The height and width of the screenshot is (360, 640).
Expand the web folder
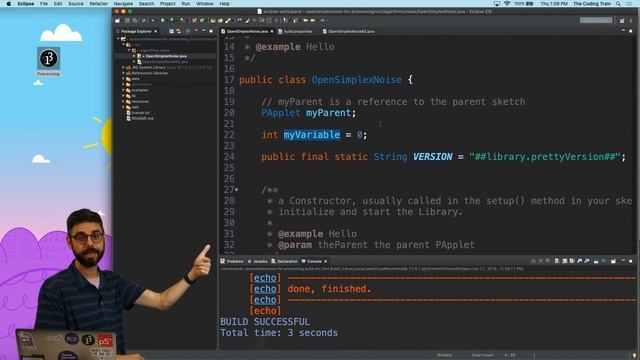(123, 107)
